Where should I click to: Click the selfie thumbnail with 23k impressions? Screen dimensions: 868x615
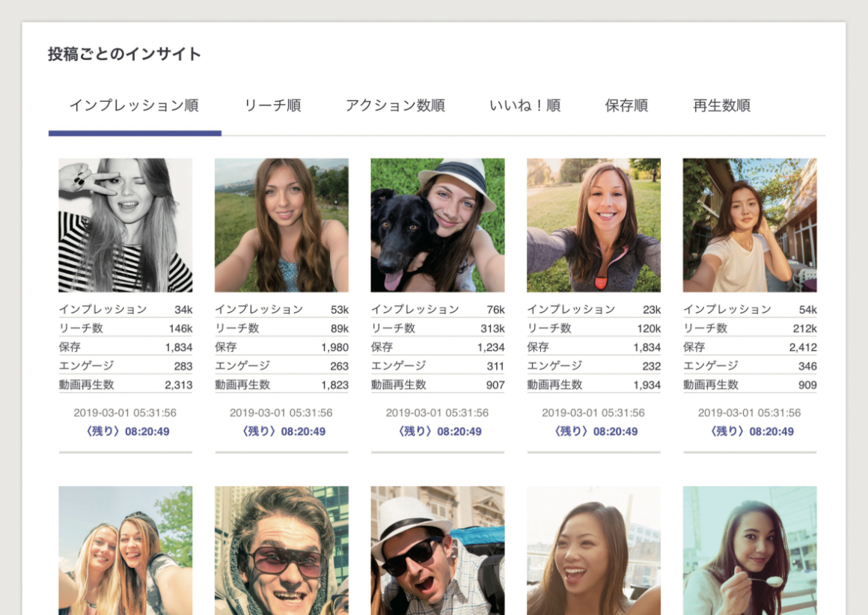tap(593, 224)
